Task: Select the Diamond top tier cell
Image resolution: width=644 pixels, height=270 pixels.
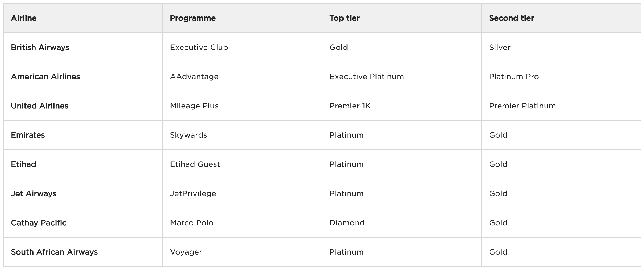Action: (x=347, y=223)
